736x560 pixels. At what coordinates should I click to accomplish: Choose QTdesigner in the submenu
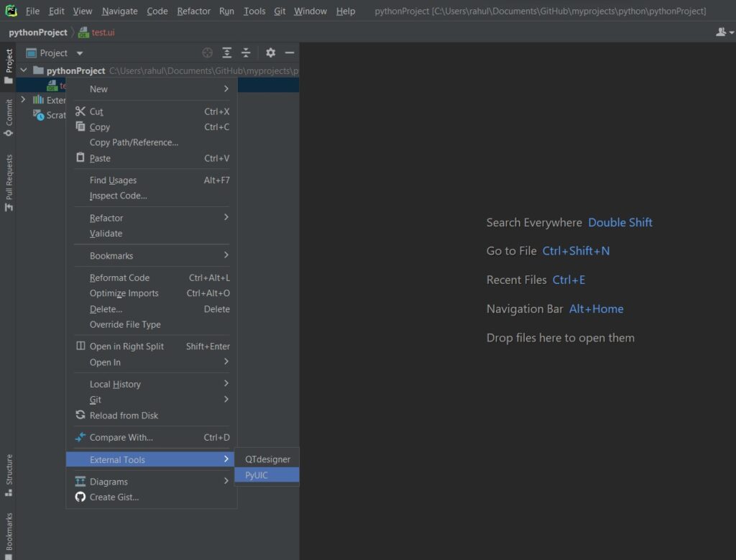click(267, 459)
